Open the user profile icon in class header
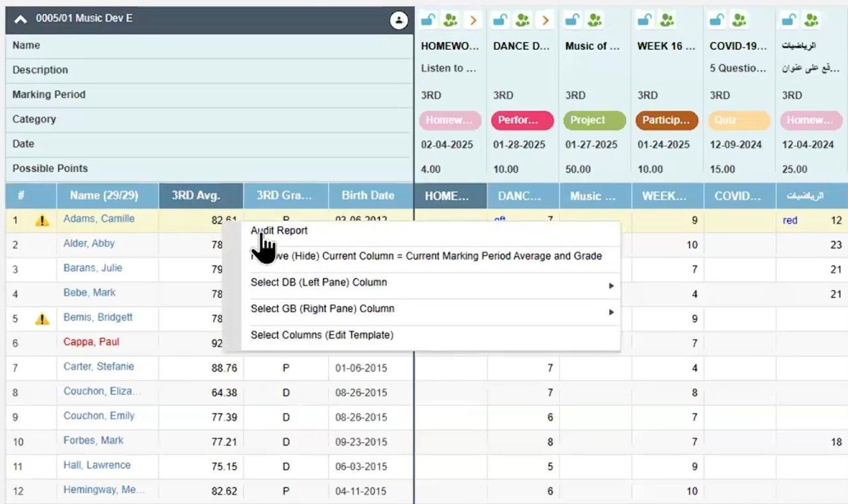The image size is (848, 504). coord(399,20)
